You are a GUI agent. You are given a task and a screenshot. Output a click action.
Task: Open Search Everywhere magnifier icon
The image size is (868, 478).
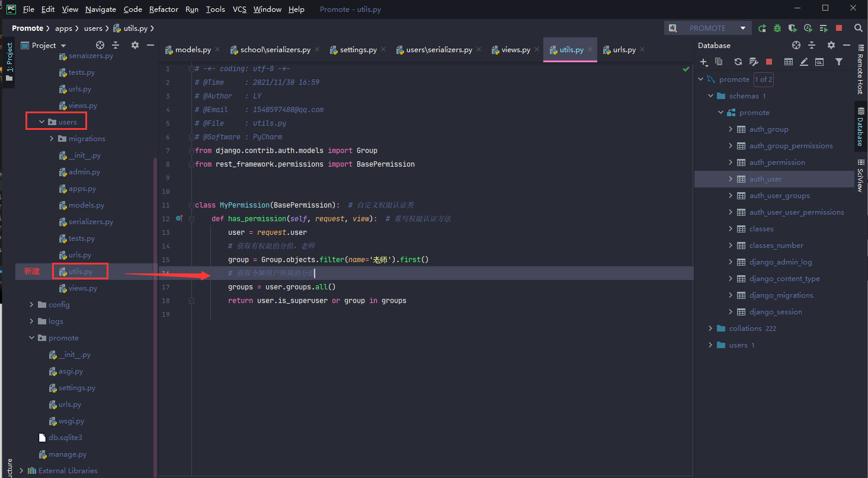tap(858, 28)
